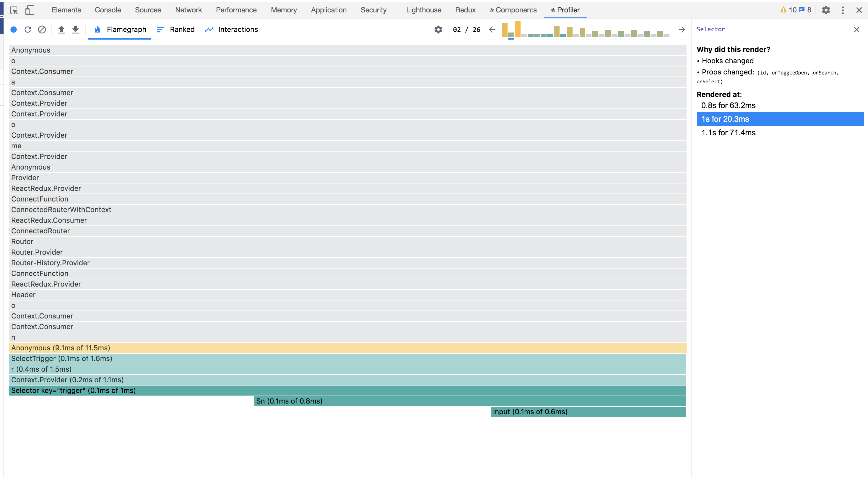Switch to the Ranked view
The height and width of the screenshot is (478, 868).
176,30
